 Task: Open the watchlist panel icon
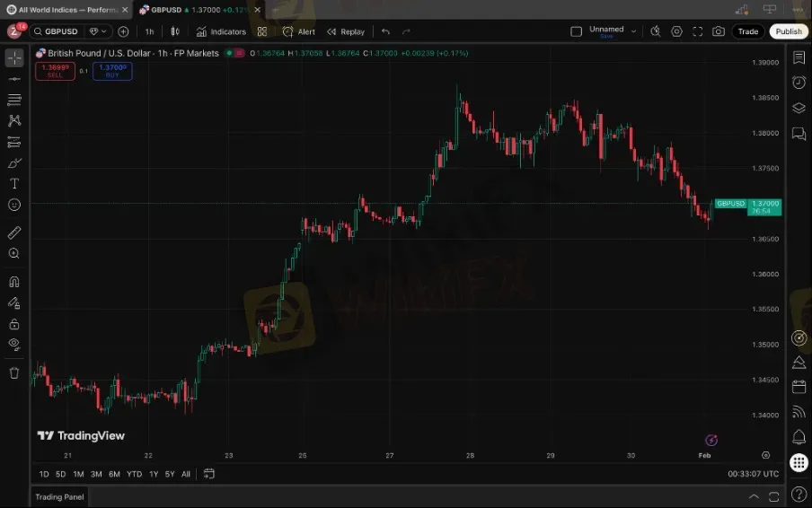799,58
